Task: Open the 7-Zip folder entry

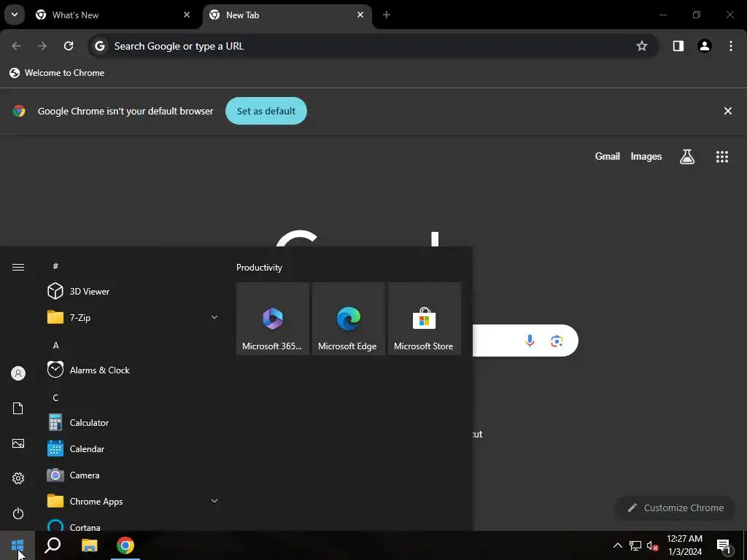Action: pos(132,317)
